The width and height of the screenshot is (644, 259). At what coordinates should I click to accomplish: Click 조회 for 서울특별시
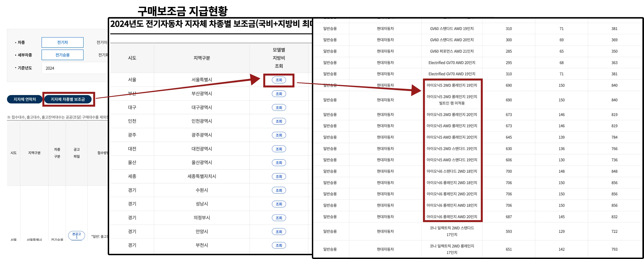click(x=279, y=80)
